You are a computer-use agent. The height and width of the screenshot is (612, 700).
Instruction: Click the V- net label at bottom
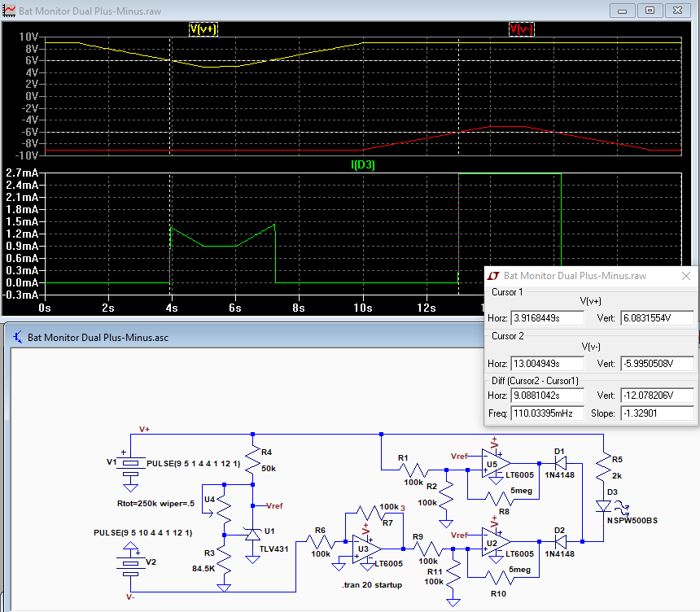click(130, 597)
